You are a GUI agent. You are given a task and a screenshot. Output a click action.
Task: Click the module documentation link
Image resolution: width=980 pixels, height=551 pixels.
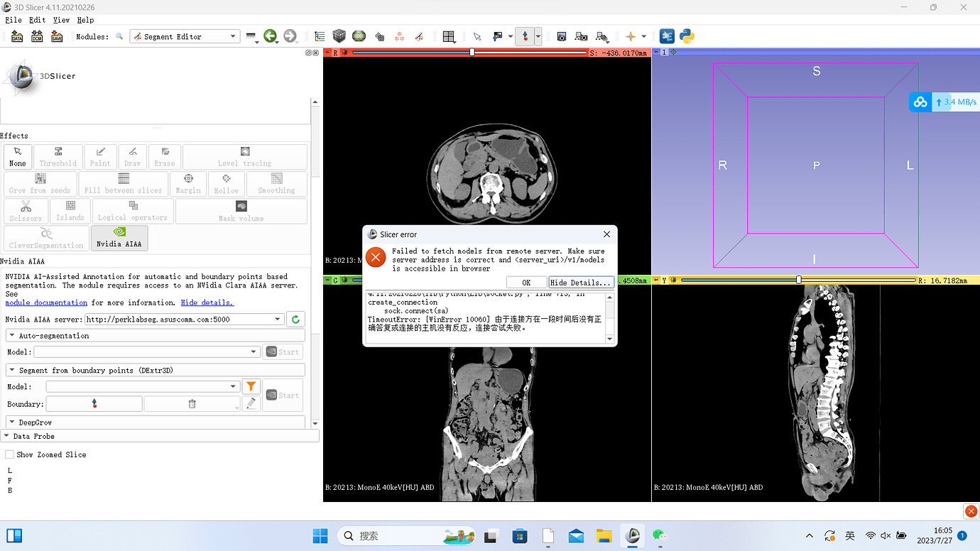(x=46, y=302)
